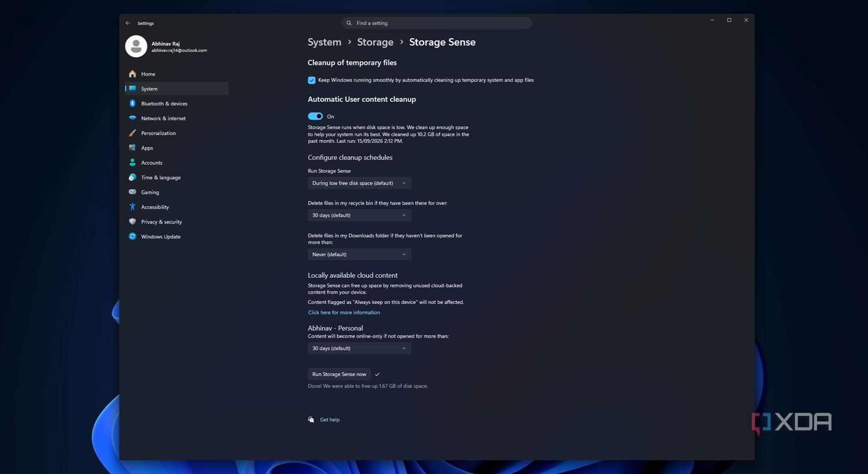Select Time & language in sidebar
Viewport: 868px width, 474px height.
(176, 178)
